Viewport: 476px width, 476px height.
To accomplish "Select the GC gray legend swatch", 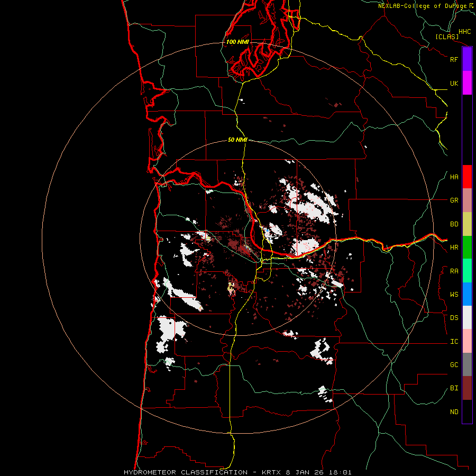I will tap(467, 364).
